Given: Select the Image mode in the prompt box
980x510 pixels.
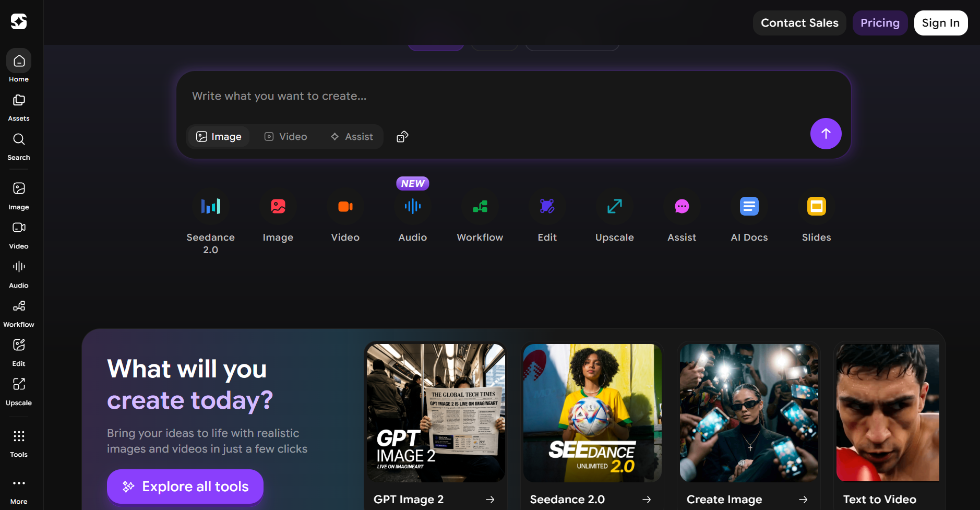Looking at the screenshot, I should (x=219, y=137).
